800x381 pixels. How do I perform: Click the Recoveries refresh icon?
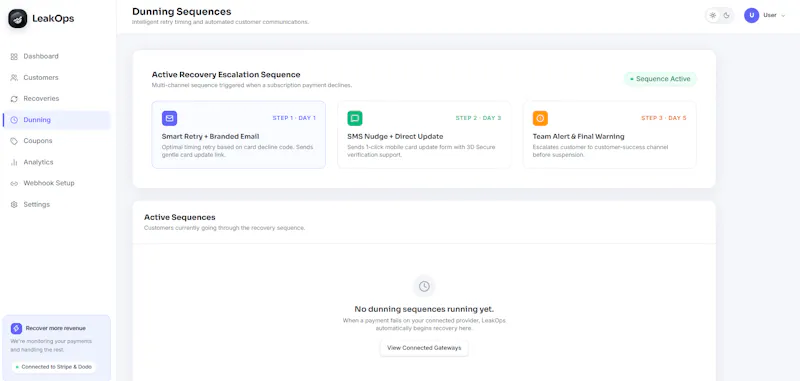pos(14,98)
